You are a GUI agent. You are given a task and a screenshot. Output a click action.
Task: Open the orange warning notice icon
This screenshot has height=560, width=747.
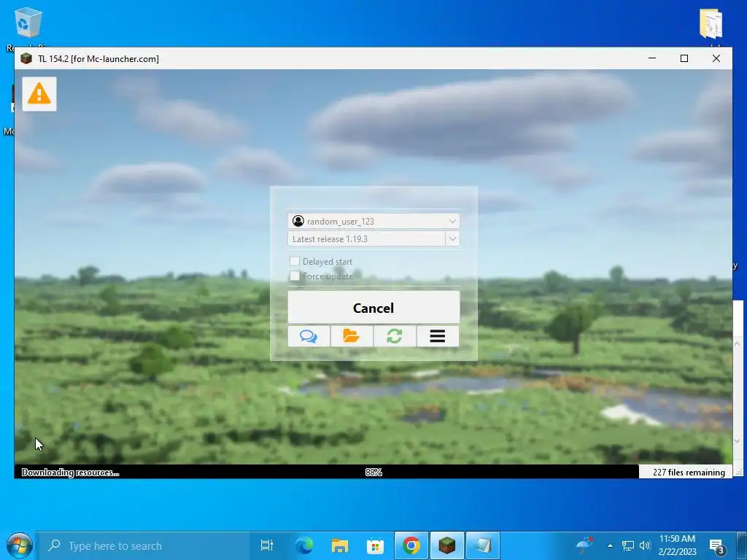pyautogui.click(x=39, y=94)
